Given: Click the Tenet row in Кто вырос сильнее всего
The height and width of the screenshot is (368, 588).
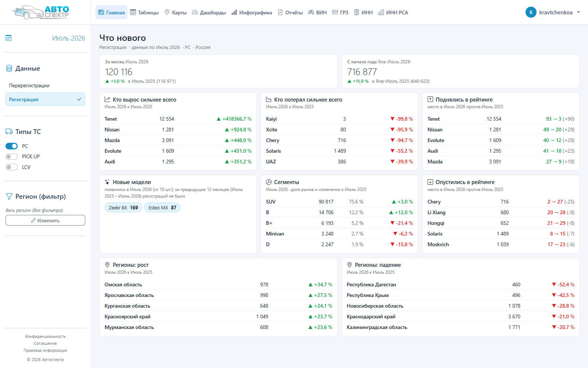Looking at the screenshot, I should point(178,119).
